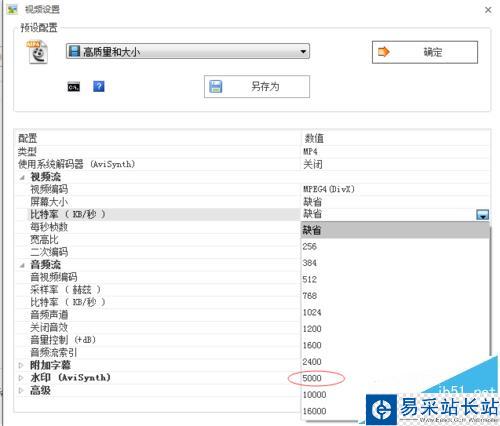Select the 音频声道 row
Image resolution: width=500 pixels, height=426 pixels.
[x=158, y=315]
